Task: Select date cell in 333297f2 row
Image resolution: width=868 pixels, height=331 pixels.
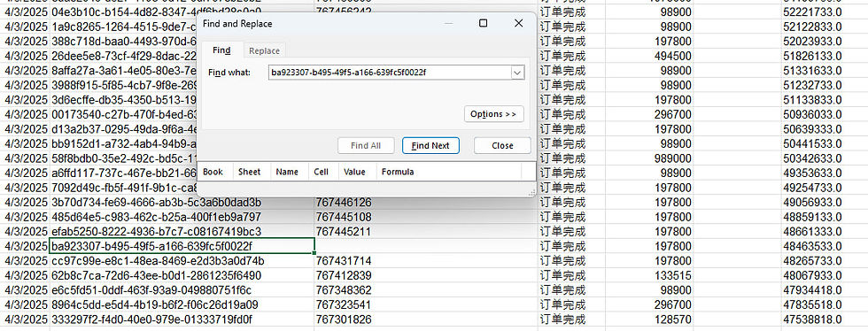Action: tap(25, 319)
